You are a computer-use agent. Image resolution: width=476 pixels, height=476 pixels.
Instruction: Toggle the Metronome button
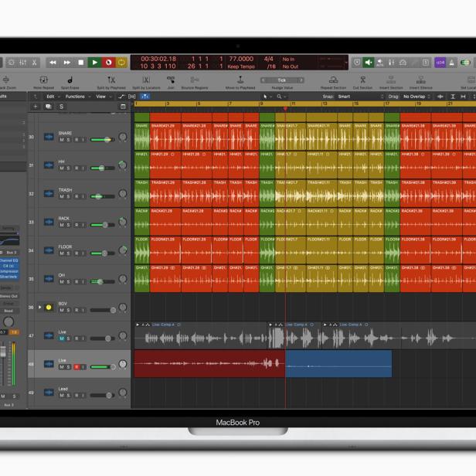click(452, 63)
